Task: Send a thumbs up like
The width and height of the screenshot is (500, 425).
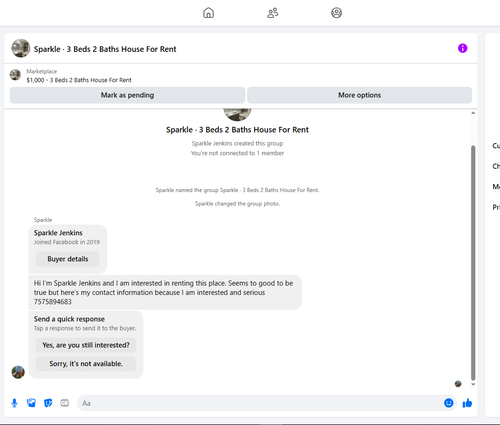Action: click(467, 403)
